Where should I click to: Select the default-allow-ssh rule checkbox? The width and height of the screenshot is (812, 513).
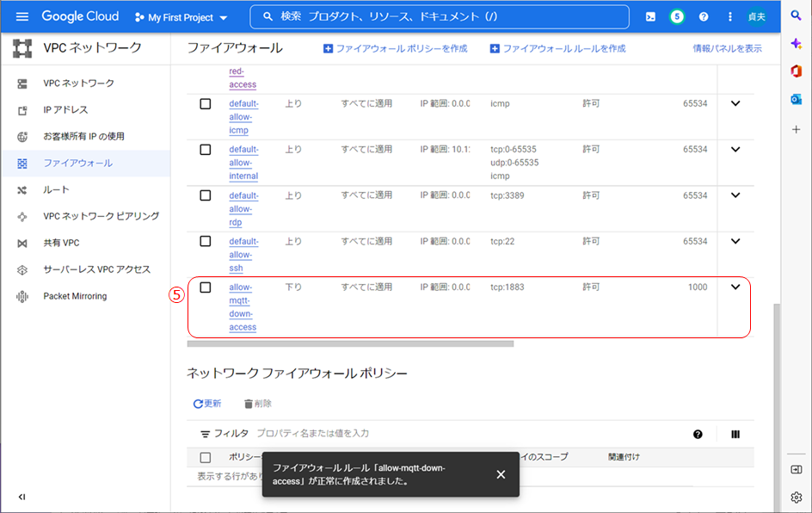tap(206, 242)
